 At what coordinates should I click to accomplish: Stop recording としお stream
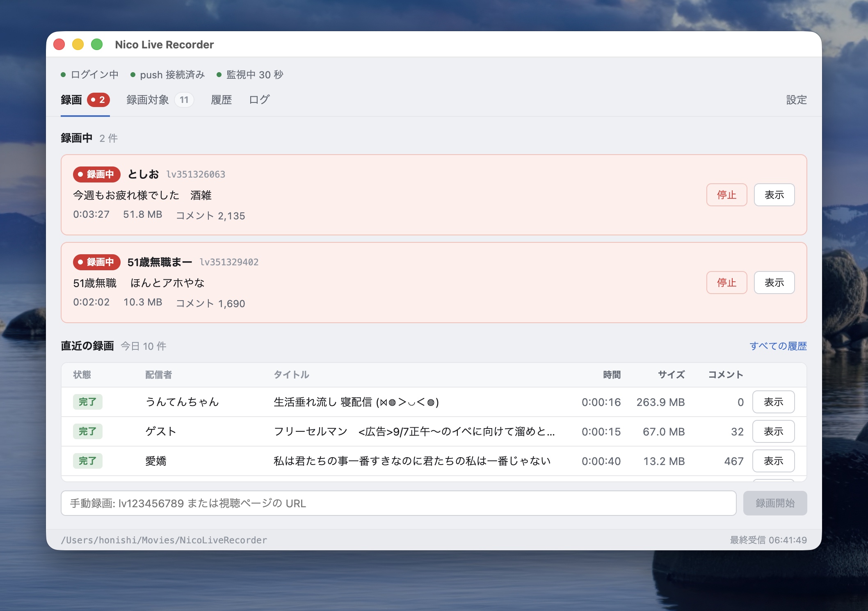[x=726, y=195]
